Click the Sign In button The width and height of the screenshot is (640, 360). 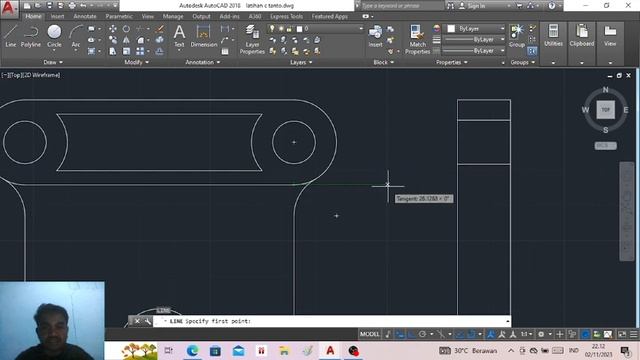[472, 6]
